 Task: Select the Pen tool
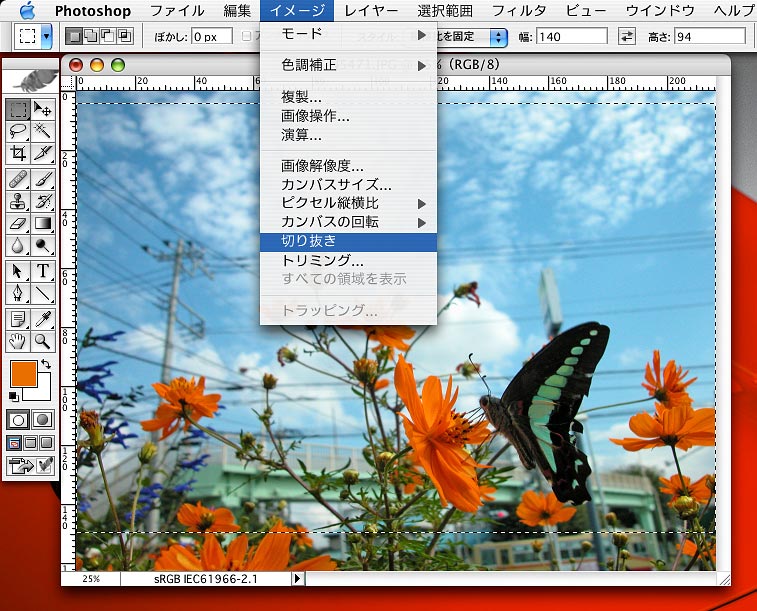coord(18,293)
